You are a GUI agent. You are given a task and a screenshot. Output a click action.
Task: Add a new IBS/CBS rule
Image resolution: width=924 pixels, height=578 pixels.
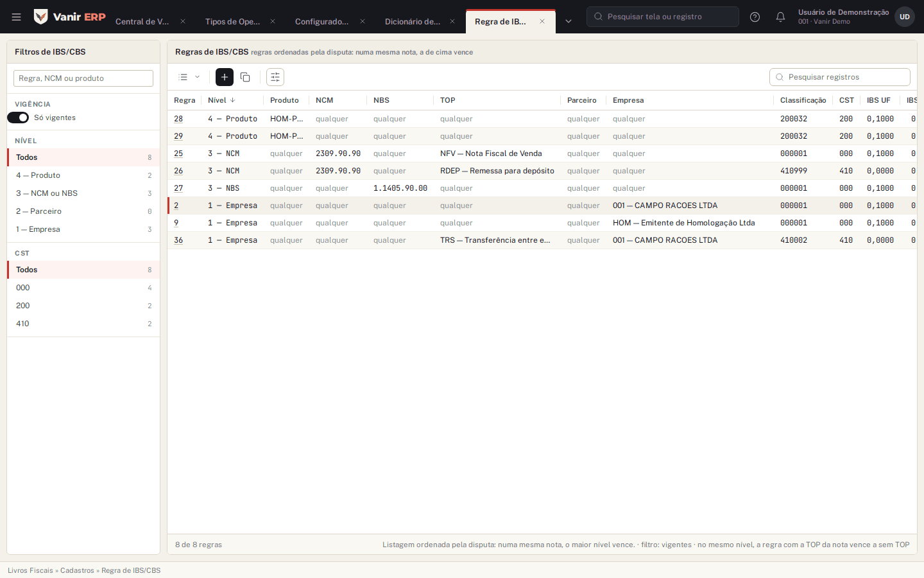pyautogui.click(x=225, y=77)
